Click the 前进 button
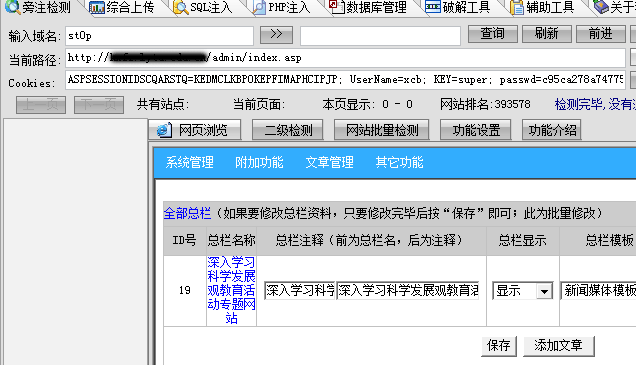Screen dimensions: 636x365 tap(601, 34)
